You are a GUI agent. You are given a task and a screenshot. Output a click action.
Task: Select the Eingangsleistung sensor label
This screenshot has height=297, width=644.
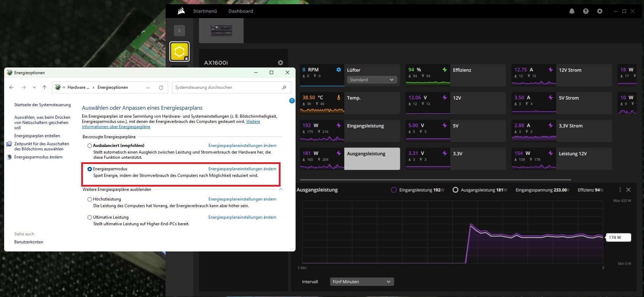(x=366, y=126)
